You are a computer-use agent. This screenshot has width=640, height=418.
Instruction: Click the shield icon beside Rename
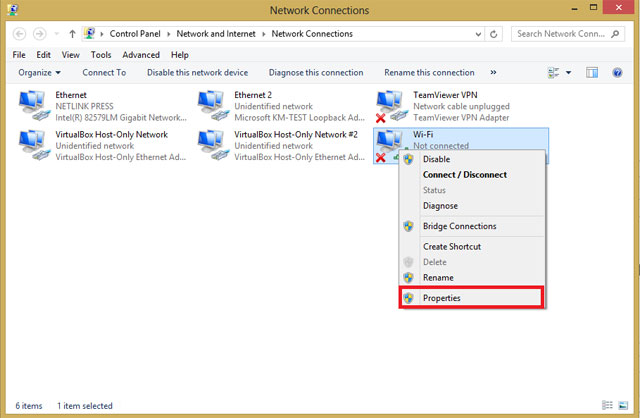coord(408,278)
